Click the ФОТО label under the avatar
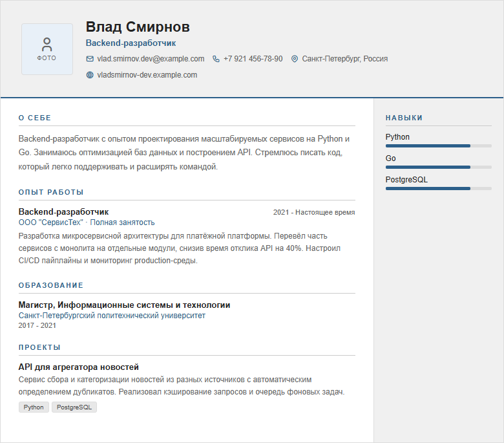504x443 pixels. coord(47,58)
